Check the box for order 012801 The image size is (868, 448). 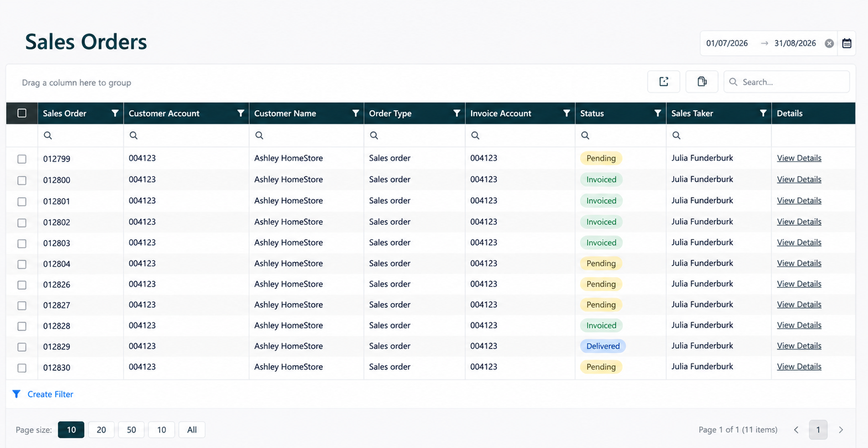[22, 202]
